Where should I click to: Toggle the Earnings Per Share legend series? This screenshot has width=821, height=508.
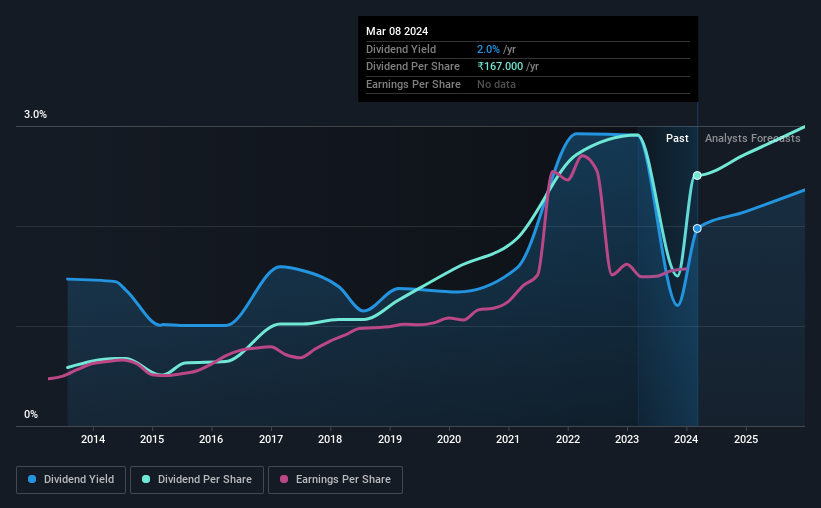[x=335, y=480]
